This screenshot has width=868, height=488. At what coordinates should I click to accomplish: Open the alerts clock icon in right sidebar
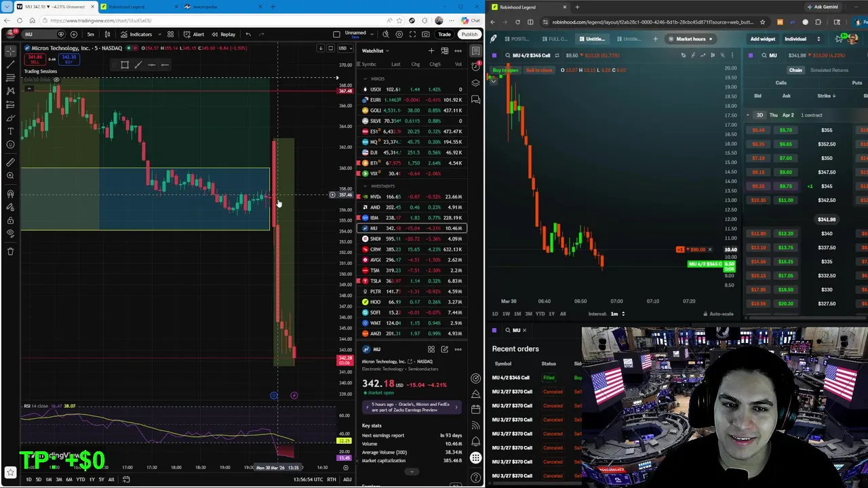[x=476, y=67]
